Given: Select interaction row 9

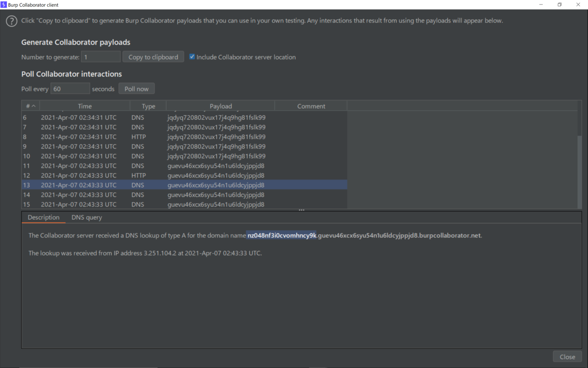Looking at the screenshot, I should [184, 147].
